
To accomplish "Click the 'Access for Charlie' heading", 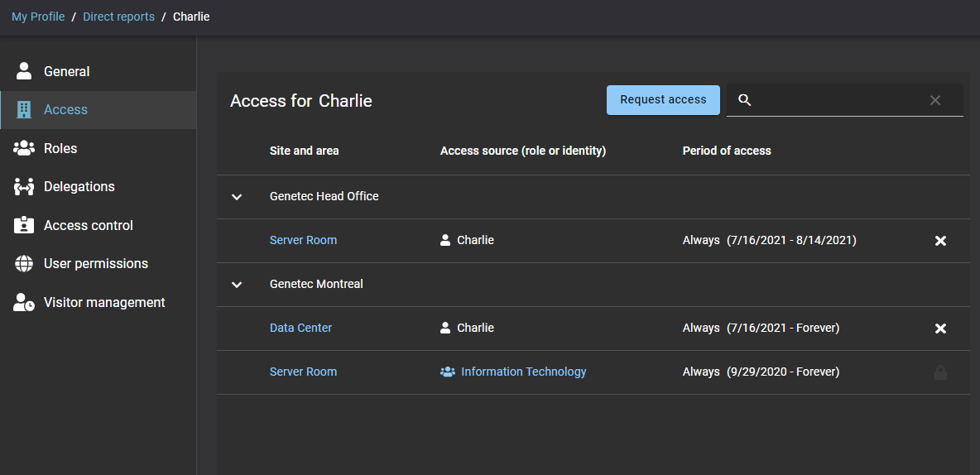I will coord(300,101).
